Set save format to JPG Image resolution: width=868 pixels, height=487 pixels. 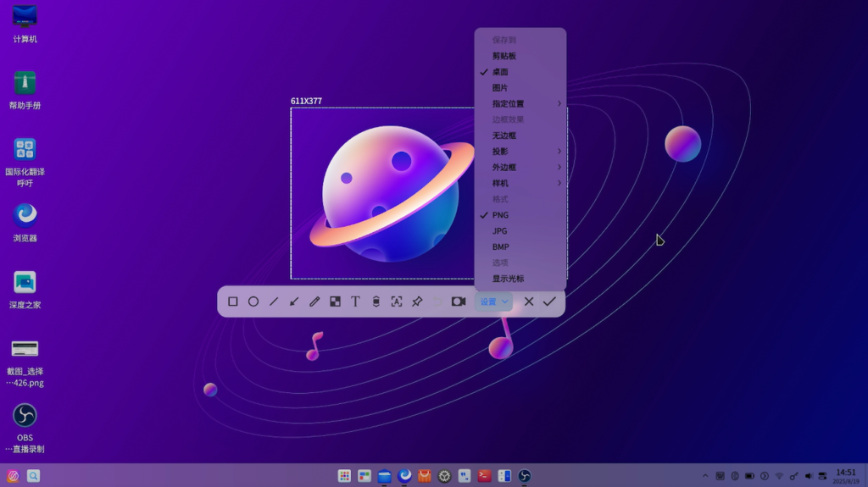(500, 231)
